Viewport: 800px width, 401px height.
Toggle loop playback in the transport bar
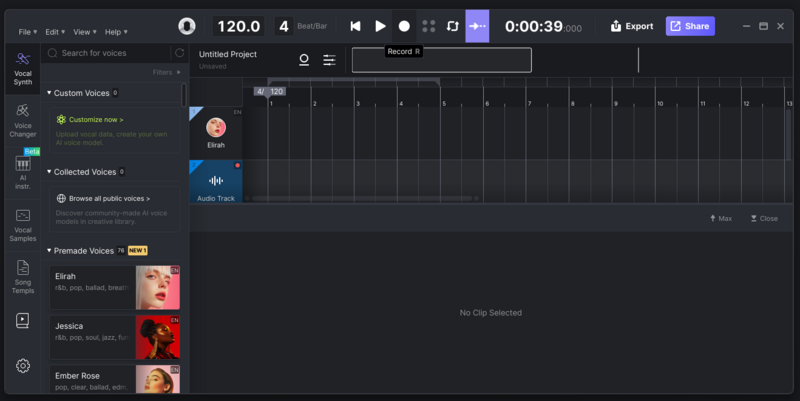[x=453, y=26]
